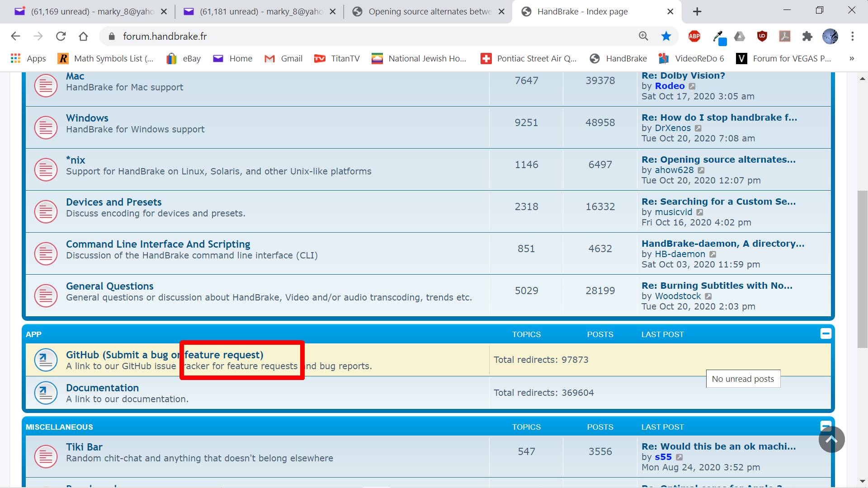
Task: Open the TitanTV bookmark
Action: (x=337, y=58)
